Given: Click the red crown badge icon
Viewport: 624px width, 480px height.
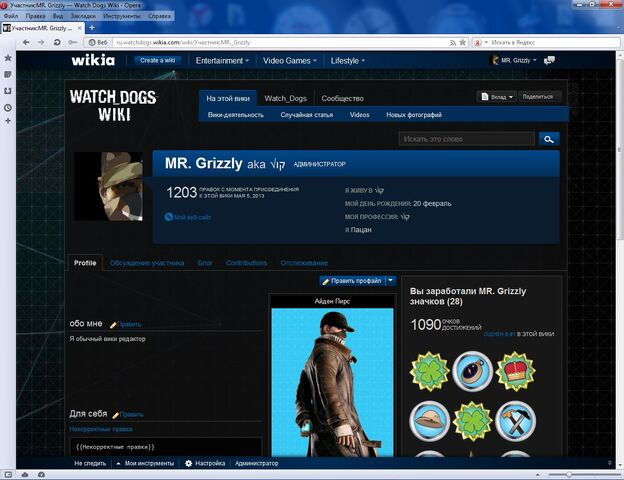Looking at the screenshot, I should [x=515, y=371].
